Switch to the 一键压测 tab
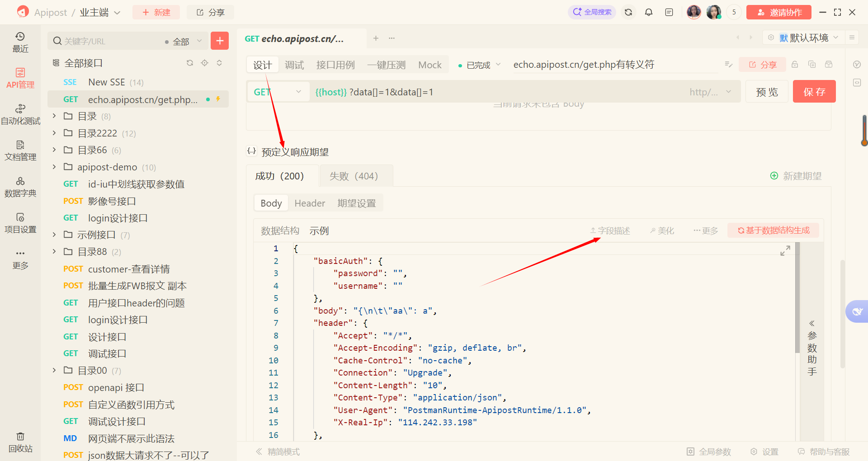Screen dimensions: 868x461 tap(387, 65)
